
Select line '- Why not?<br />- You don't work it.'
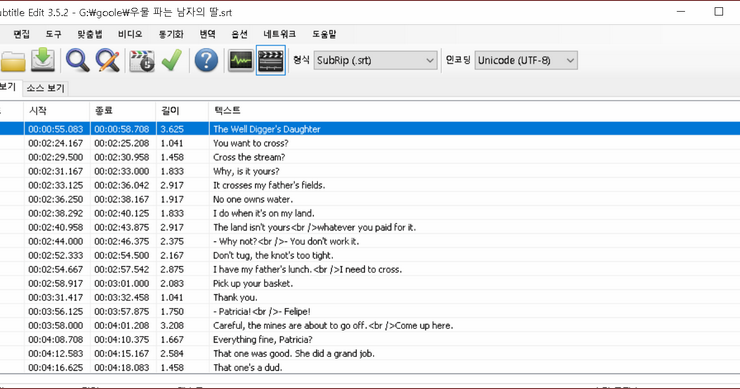point(370,241)
